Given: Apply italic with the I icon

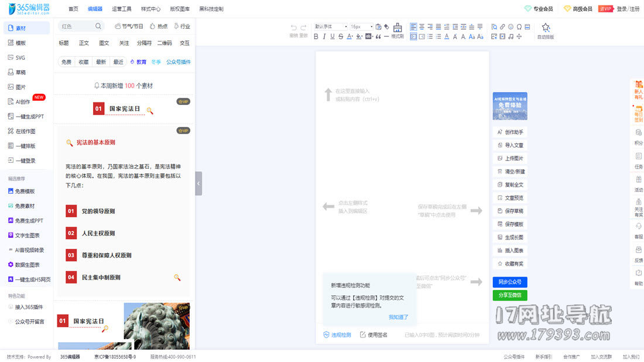Looking at the screenshot, I should coord(324,36).
